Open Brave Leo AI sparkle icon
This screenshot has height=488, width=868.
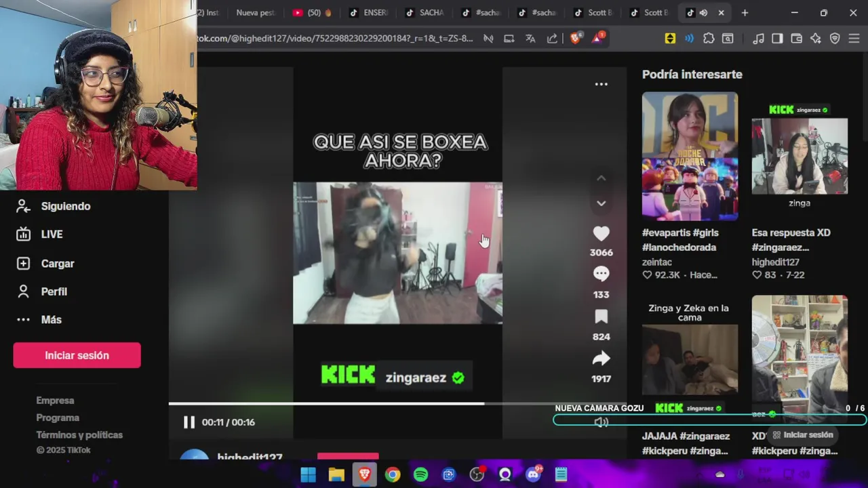point(815,39)
